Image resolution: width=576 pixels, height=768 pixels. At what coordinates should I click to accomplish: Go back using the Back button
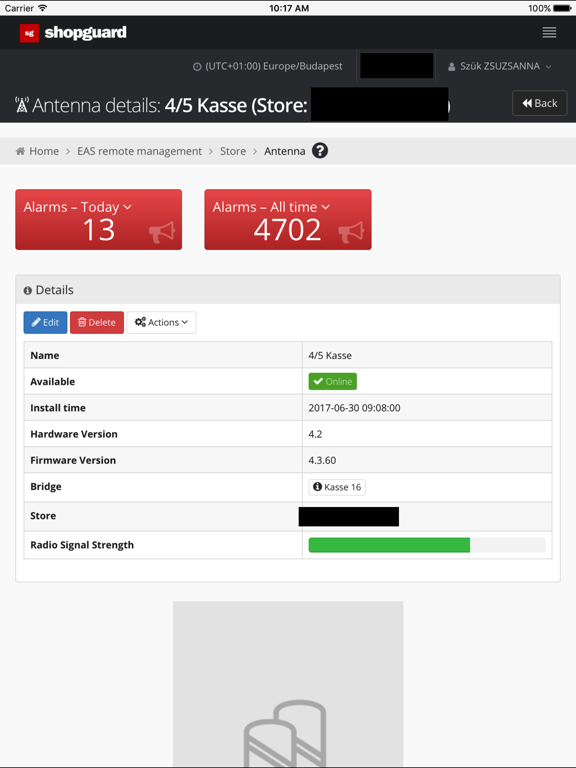[540, 103]
